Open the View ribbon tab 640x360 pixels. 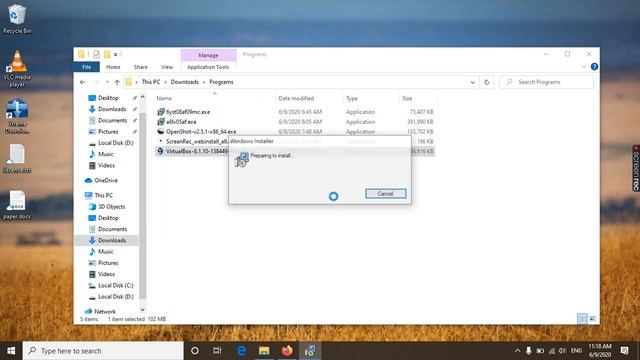pyautogui.click(x=167, y=67)
